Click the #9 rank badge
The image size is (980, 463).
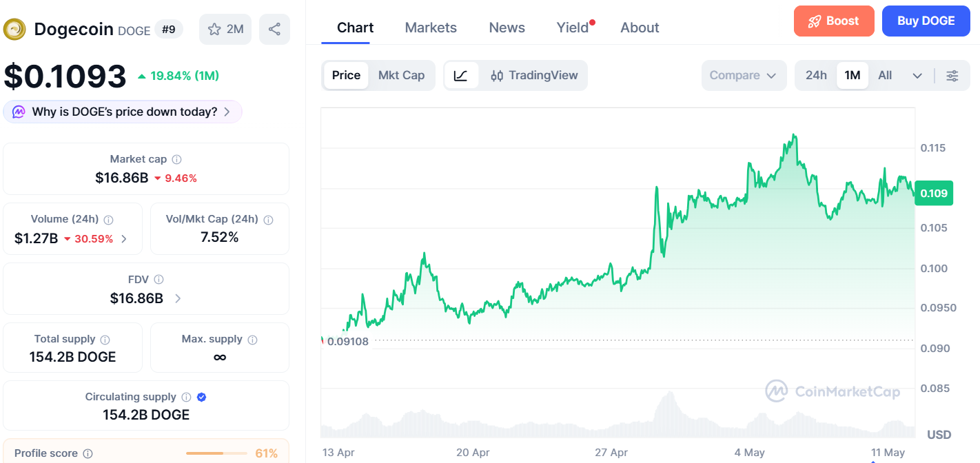[168, 29]
